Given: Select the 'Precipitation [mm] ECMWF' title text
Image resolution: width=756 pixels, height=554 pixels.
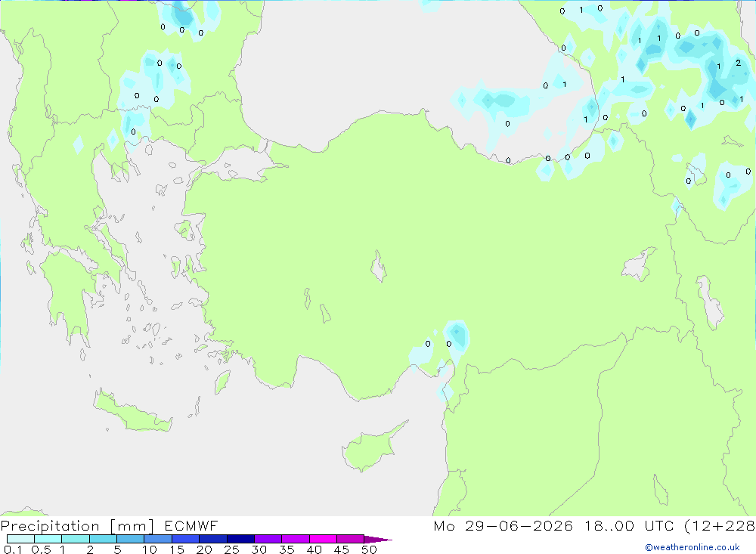Looking at the screenshot, I should (110, 525).
